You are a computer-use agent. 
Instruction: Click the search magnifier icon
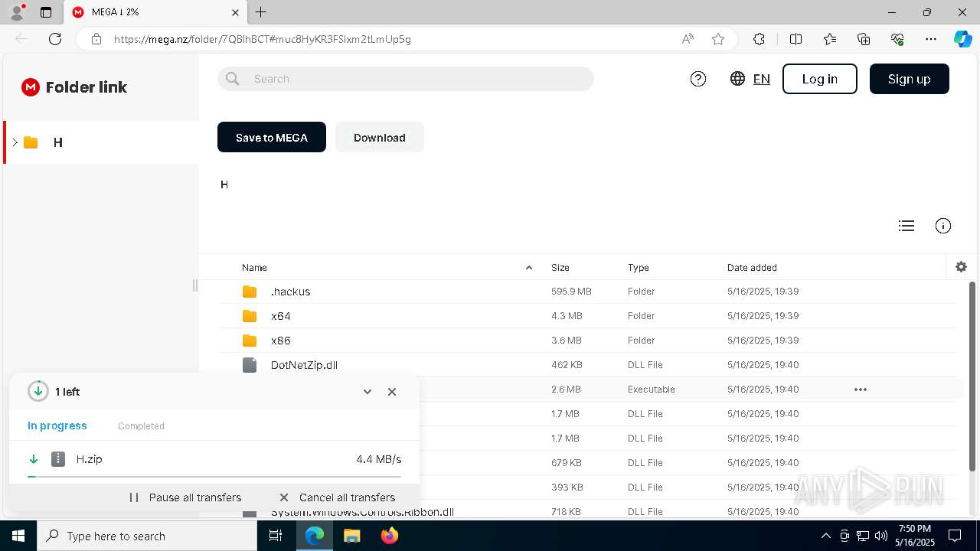(233, 79)
